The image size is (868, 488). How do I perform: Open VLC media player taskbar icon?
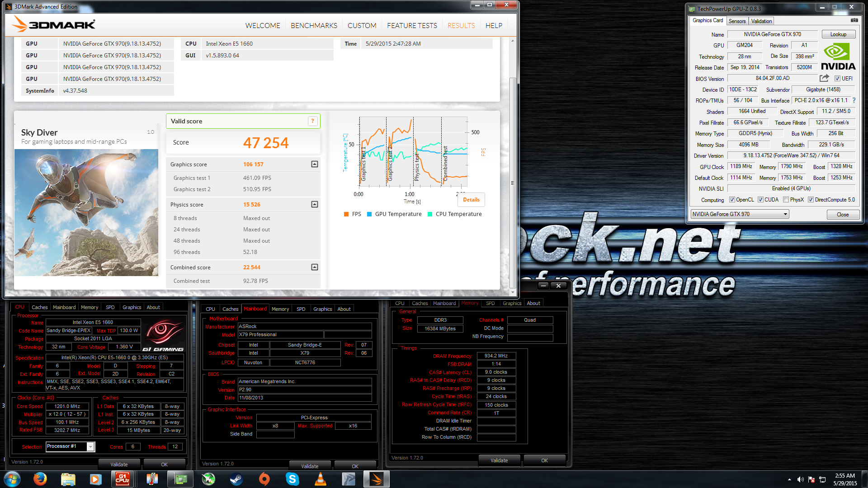tap(321, 479)
